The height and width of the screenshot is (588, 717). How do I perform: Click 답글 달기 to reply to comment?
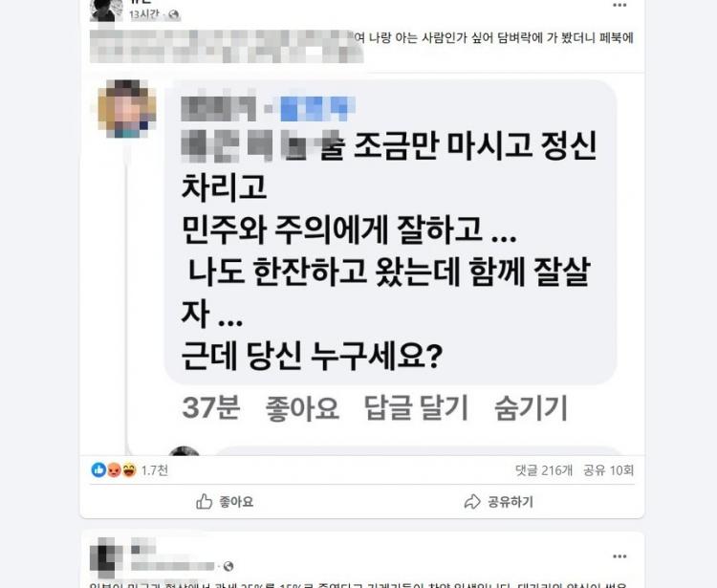416,408
